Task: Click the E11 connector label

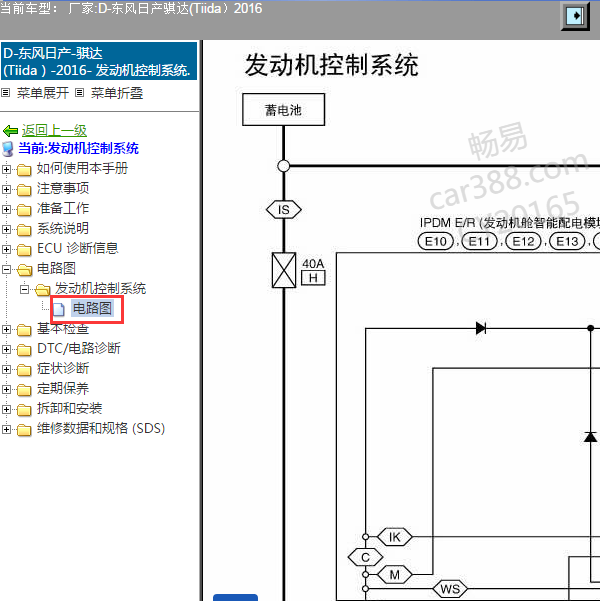Action: click(x=479, y=241)
